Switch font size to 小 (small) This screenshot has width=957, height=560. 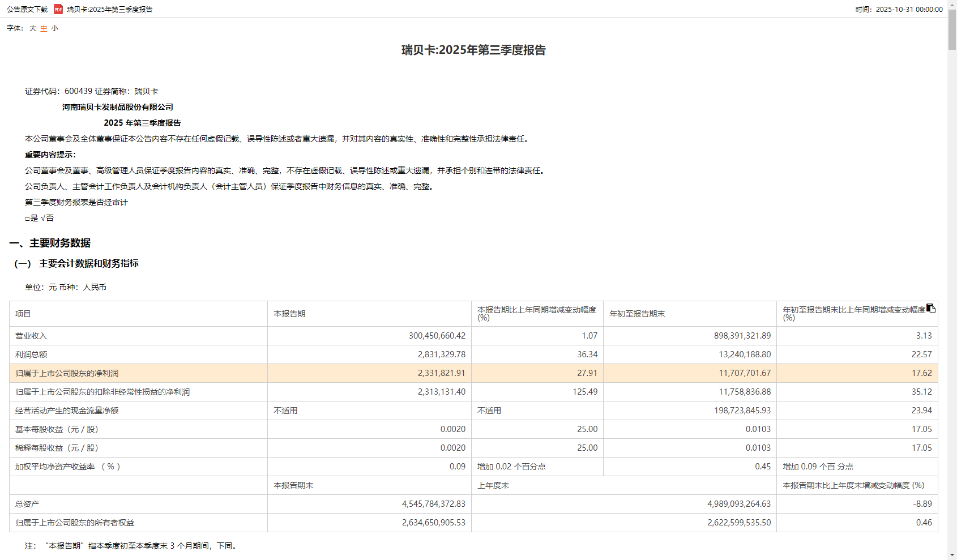[x=54, y=28]
